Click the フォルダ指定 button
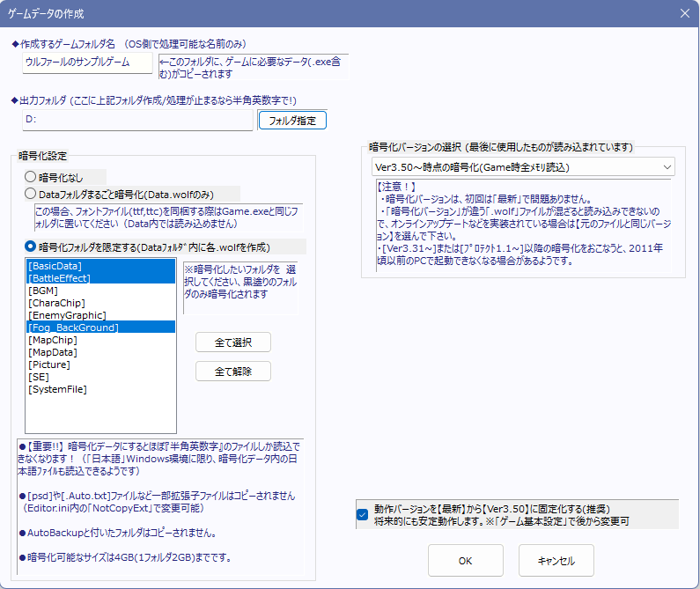This screenshot has width=700, height=589. tap(292, 121)
